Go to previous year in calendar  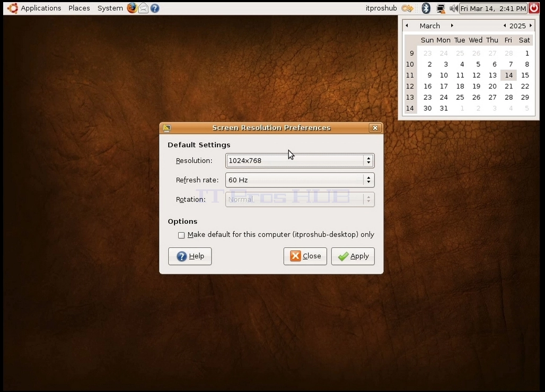pos(505,25)
